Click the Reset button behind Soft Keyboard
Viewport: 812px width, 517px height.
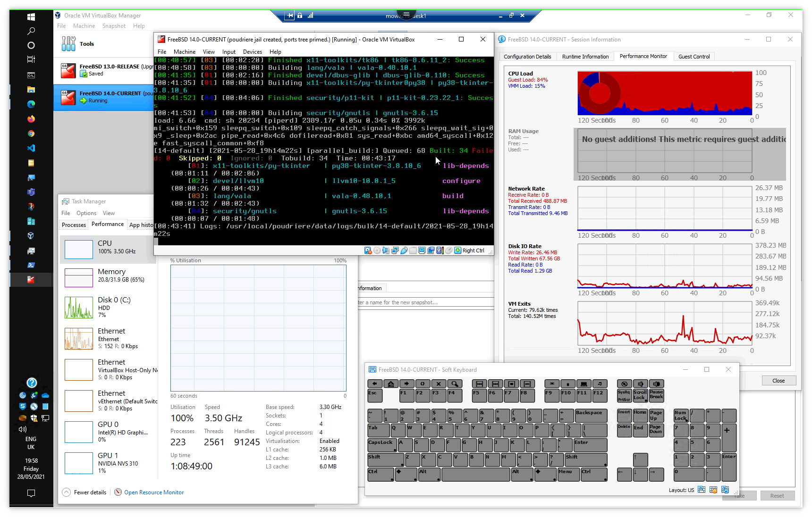[777, 496]
